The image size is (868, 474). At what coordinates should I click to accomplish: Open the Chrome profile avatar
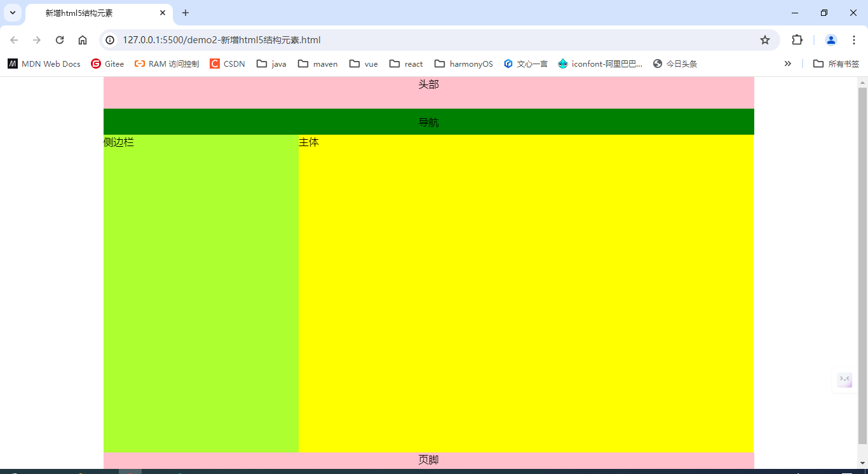click(831, 40)
